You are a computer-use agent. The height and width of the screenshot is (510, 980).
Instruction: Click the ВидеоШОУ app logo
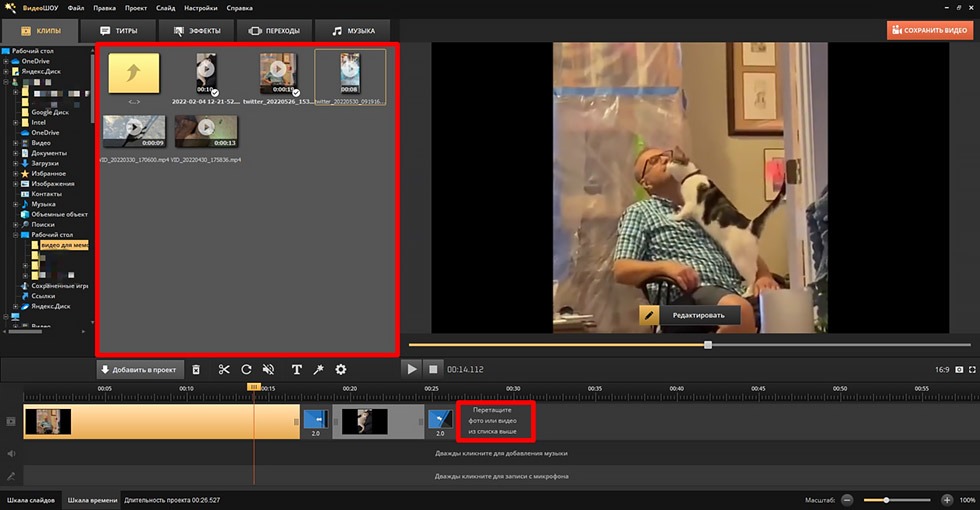(11, 8)
